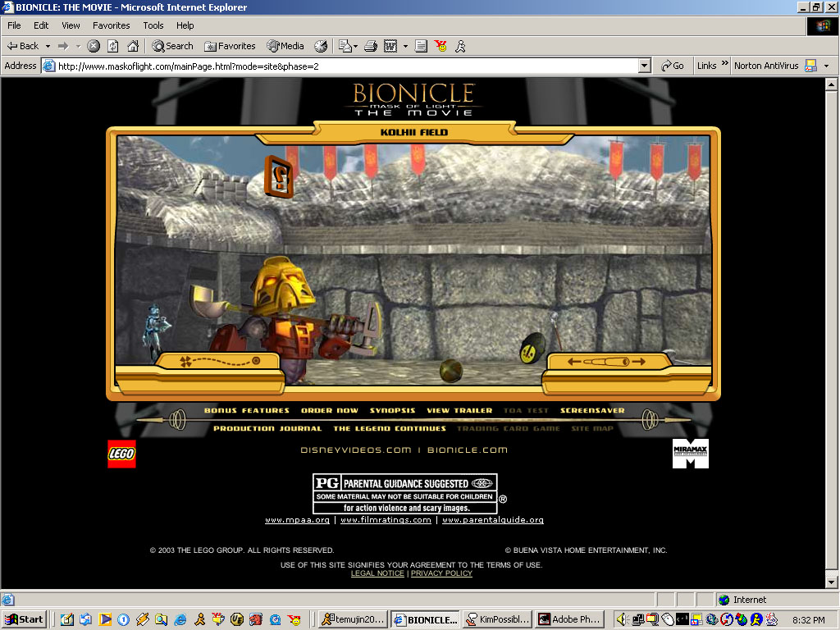Expand the Edit with Word dropdown arrow
The image size is (840, 630).
pos(405,47)
